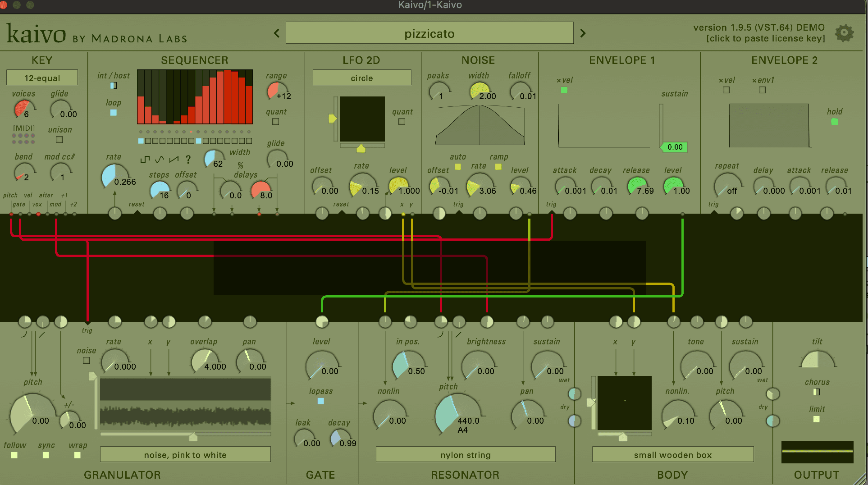Viewport: 868px width, 485px height.
Task: Enable Envelope 2 ×vel checkbox
Action: 726,90
